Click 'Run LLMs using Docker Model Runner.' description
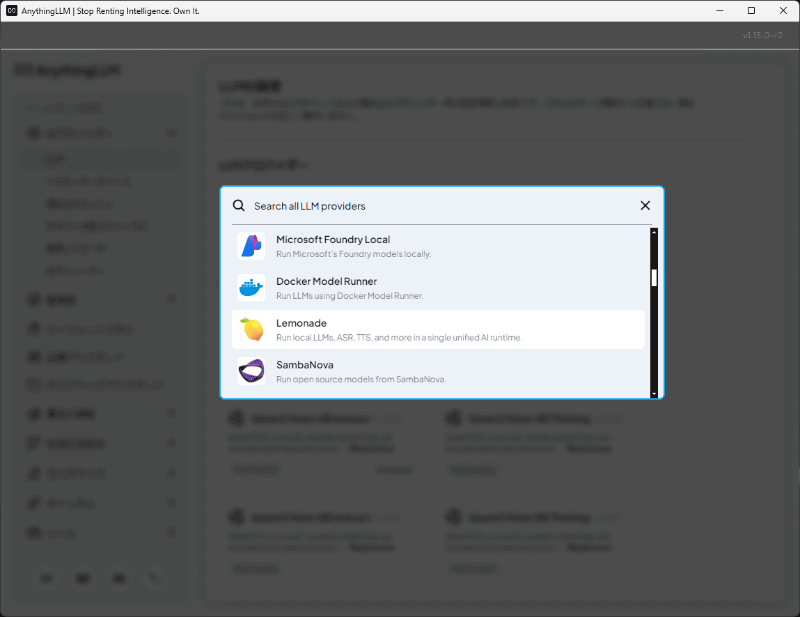Viewport: 800px width, 617px height. [x=349, y=296]
